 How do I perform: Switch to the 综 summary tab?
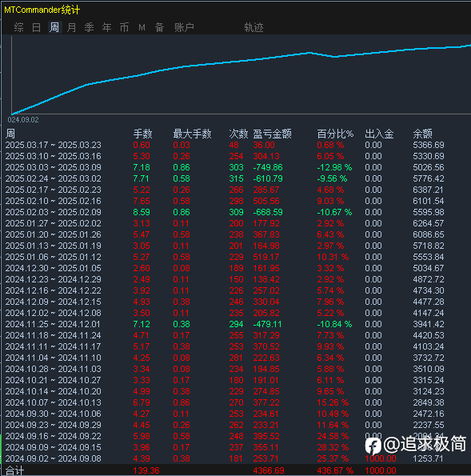click(x=19, y=28)
